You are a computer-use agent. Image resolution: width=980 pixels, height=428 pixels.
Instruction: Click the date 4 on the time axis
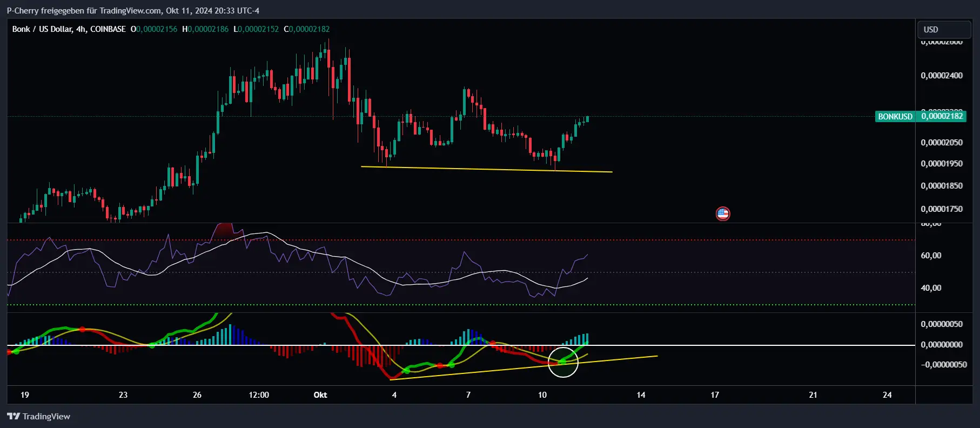point(394,395)
